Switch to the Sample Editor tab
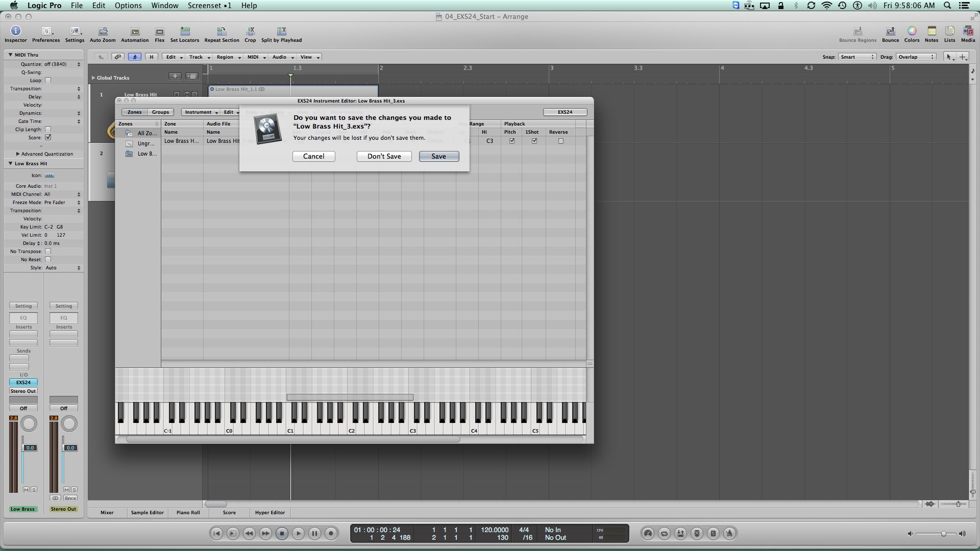Screen dimensions: 980x551 [x=147, y=513]
